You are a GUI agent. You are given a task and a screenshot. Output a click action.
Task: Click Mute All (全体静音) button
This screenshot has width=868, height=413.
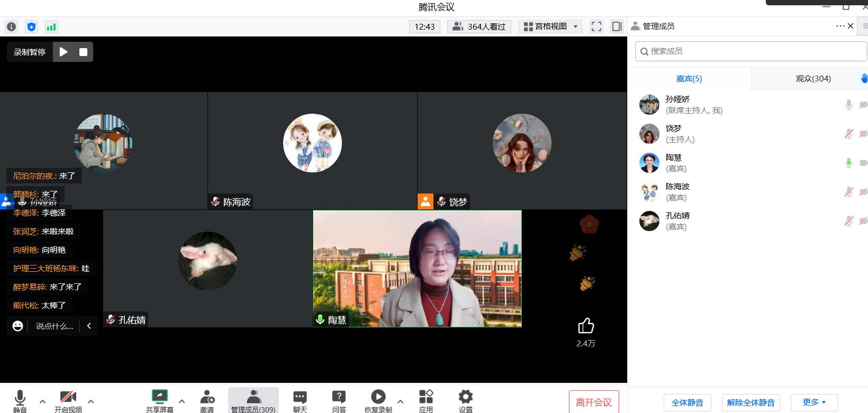tap(687, 402)
